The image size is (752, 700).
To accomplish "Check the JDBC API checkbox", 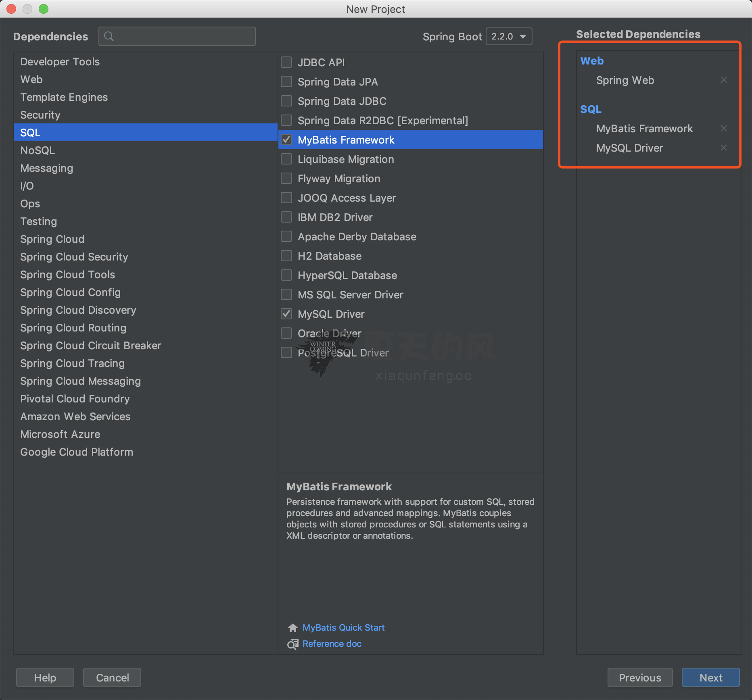I will 286,62.
